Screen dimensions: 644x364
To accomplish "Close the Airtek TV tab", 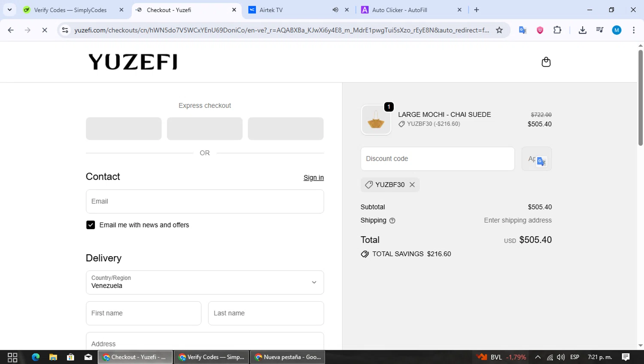I will [x=347, y=10].
